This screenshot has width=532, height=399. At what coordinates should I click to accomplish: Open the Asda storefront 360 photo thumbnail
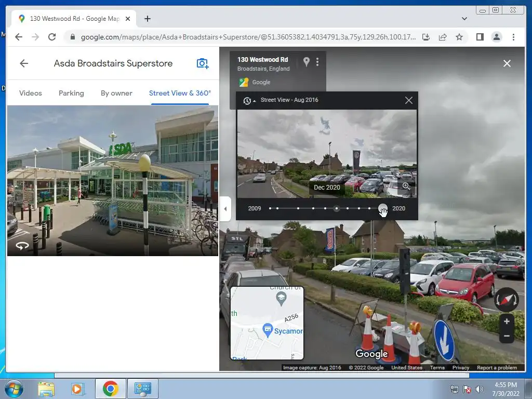pyautogui.click(x=113, y=180)
